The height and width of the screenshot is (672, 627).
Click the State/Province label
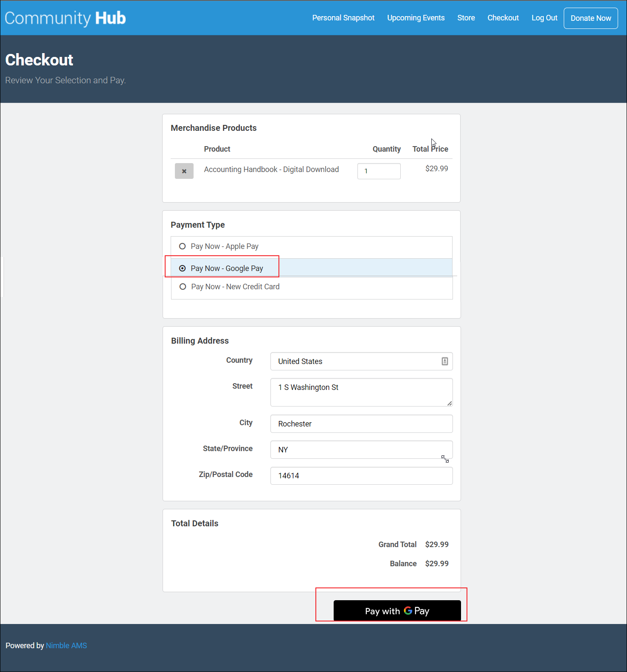pyautogui.click(x=228, y=449)
